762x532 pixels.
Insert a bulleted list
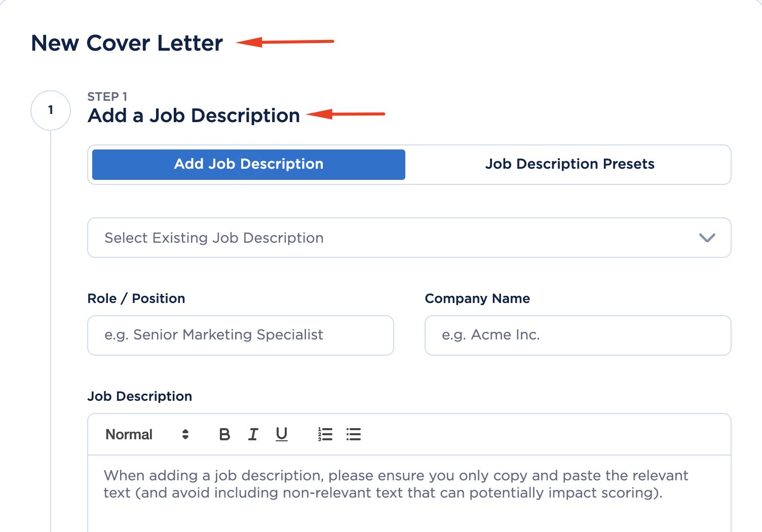point(353,434)
